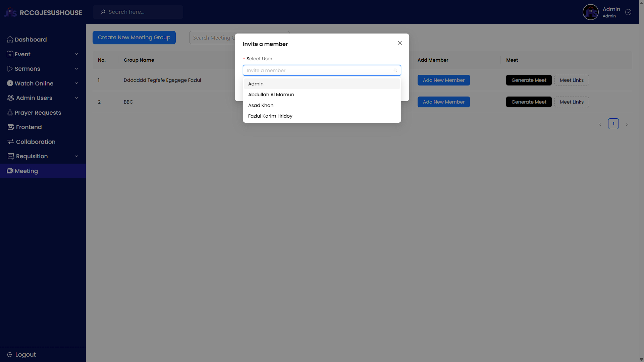Click the Dashboard home icon in sidebar
The height and width of the screenshot is (362, 644).
tap(10, 40)
